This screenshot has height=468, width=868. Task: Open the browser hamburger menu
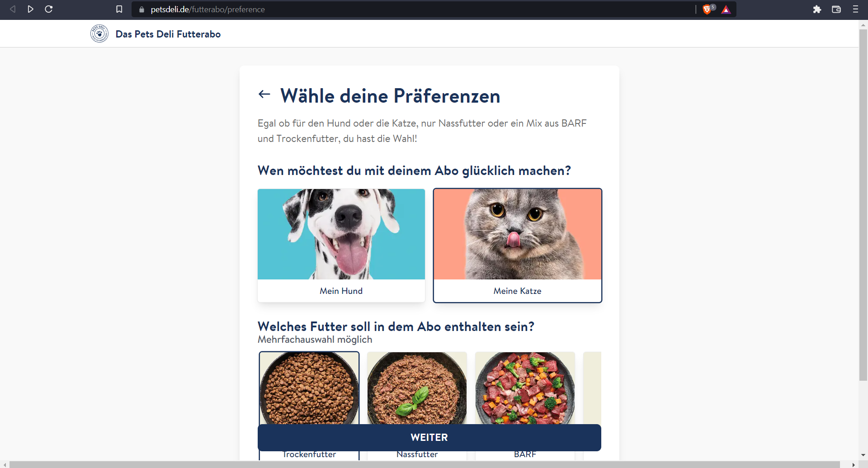[855, 9]
